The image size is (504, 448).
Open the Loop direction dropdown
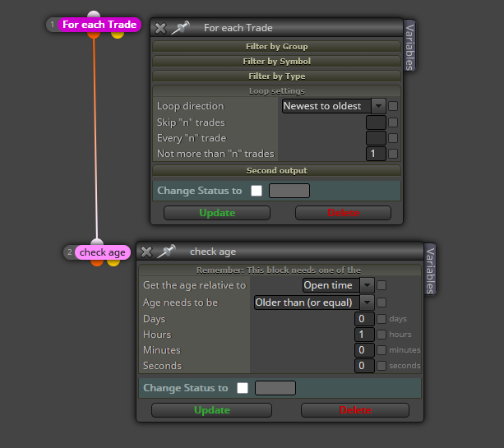pyautogui.click(x=334, y=106)
